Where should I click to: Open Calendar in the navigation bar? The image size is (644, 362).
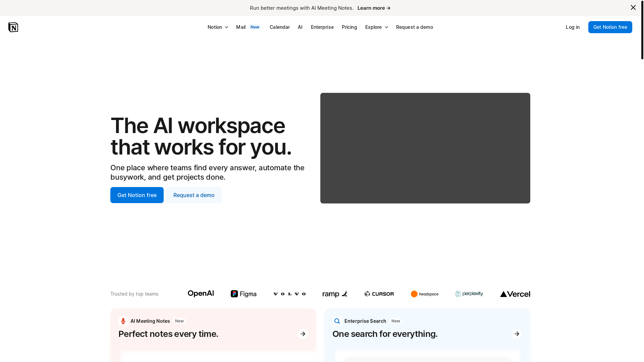pyautogui.click(x=280, y=27)
